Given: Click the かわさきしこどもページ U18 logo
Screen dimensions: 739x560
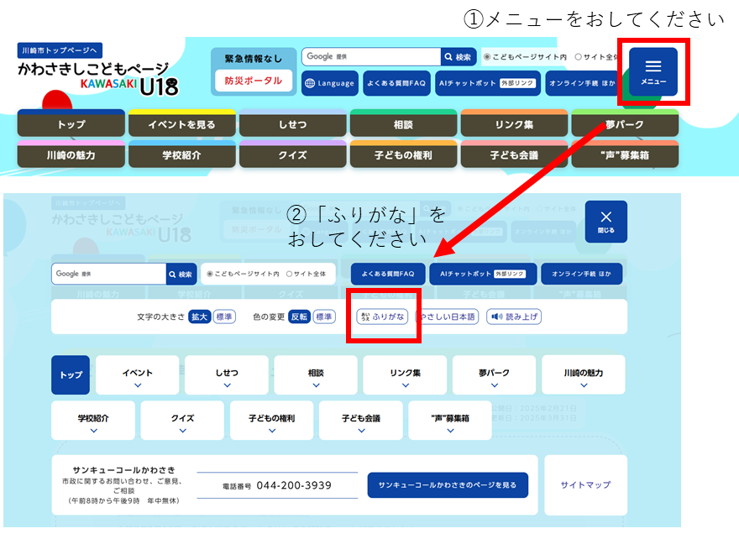Looking at the screenshot, I should [x=98, y=79].
